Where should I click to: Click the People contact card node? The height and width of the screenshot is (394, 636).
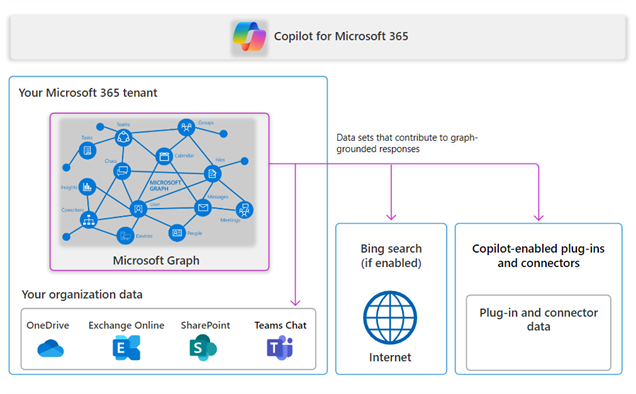tap(177, 233)
